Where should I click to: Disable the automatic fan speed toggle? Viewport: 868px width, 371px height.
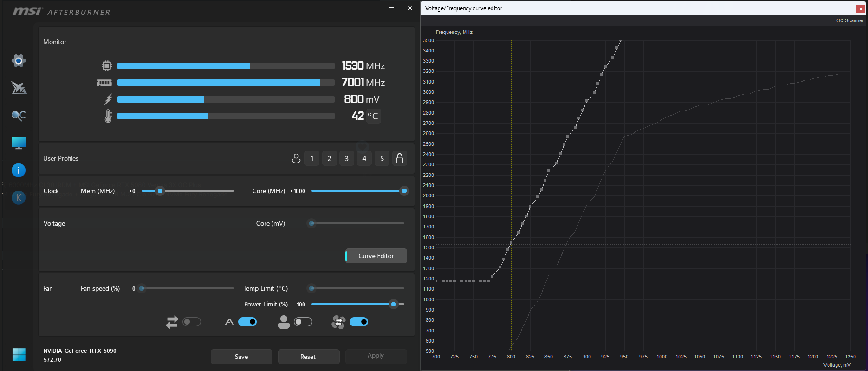click(x=247, y=322)
